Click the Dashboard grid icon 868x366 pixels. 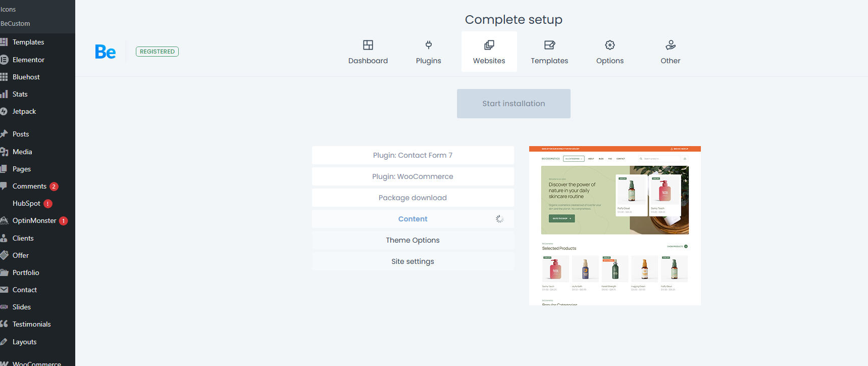click(368, 45)
